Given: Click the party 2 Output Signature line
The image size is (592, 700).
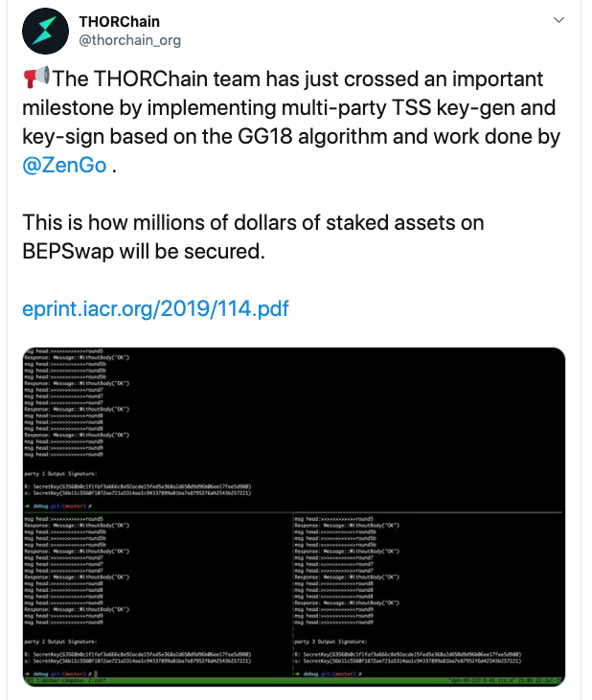Looking at the screenshot, I should point(60,642).
